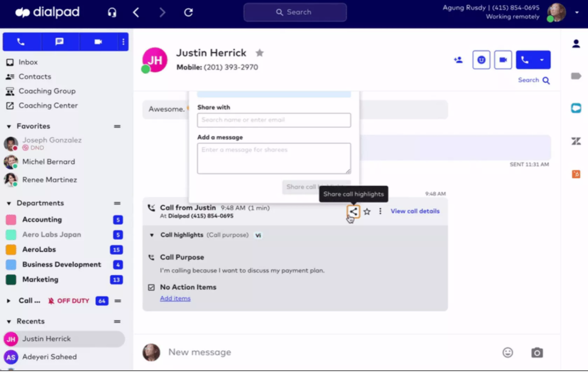The width and height of the screenshot is (588, 372).
Task: Star the 9:48 AM call record
Action: [x=367, y=212]
